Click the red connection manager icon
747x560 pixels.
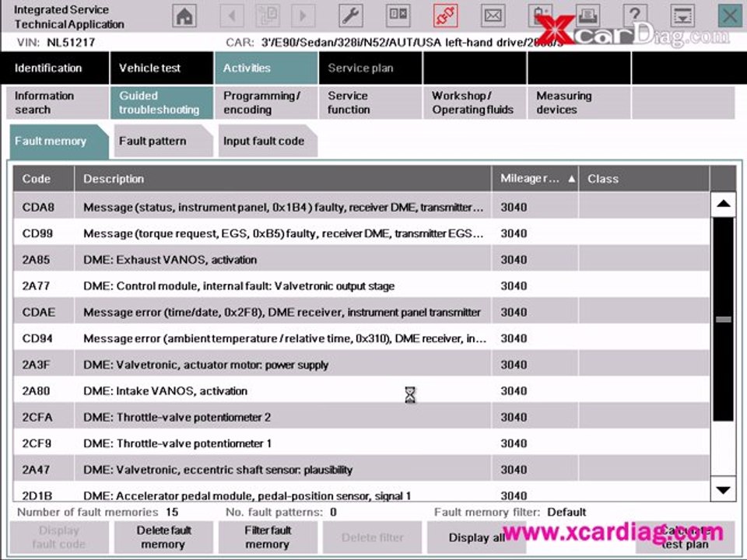tap(445, 16)
